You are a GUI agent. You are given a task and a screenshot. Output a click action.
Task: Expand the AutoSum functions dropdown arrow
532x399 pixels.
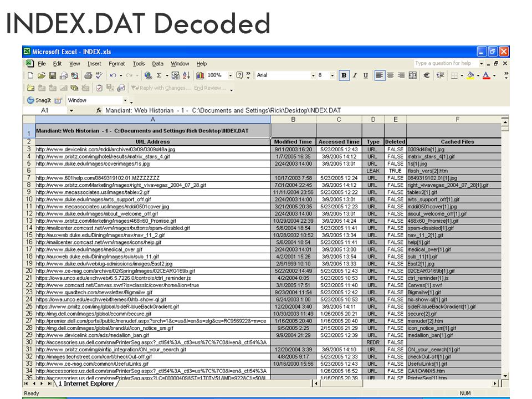coord(167,75)
